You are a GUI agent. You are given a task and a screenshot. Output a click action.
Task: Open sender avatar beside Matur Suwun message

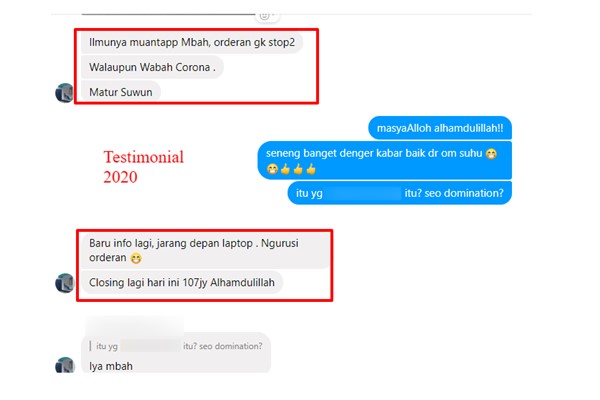64,93
